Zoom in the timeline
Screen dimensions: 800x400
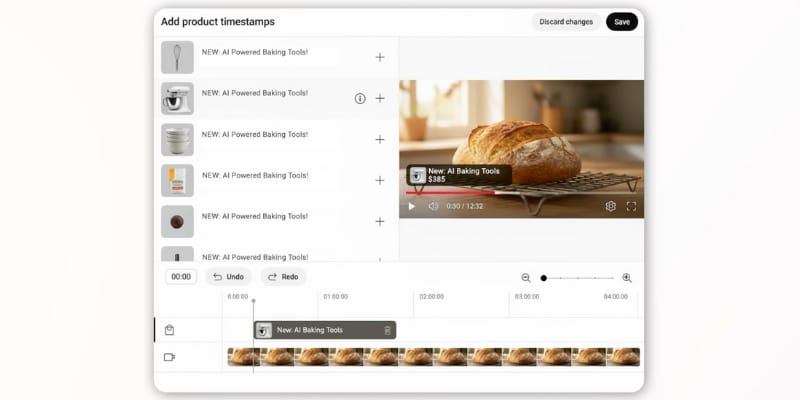point(627,278)
